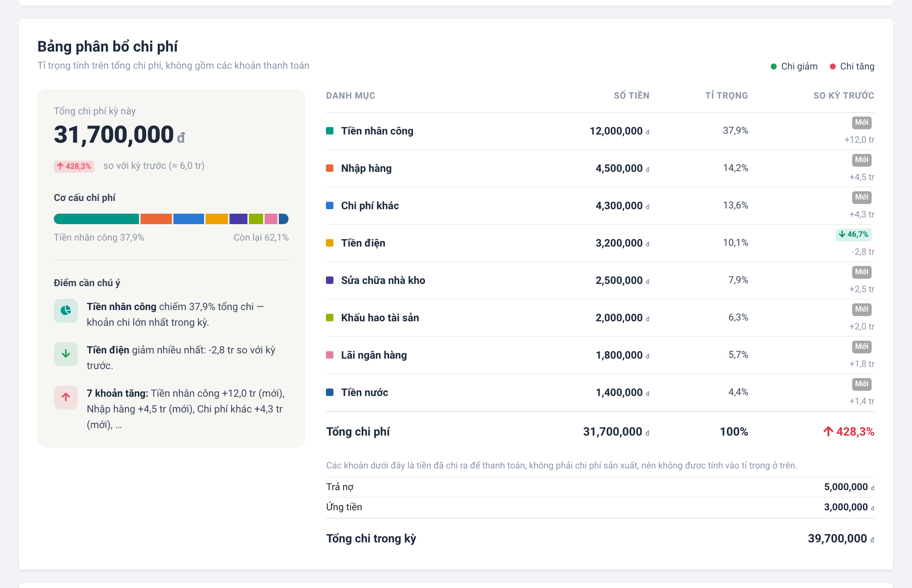The width and height of the screenshot is (912, 588).
Task: Click the Điểm cần chú ý heading
Action: (x=87, y=283)
